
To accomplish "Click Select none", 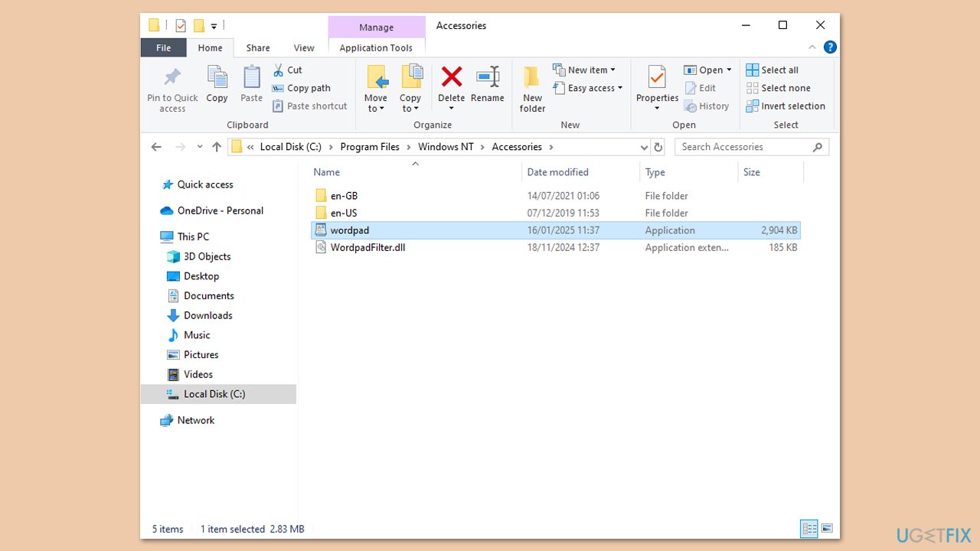I will click(x=778, y=88).
